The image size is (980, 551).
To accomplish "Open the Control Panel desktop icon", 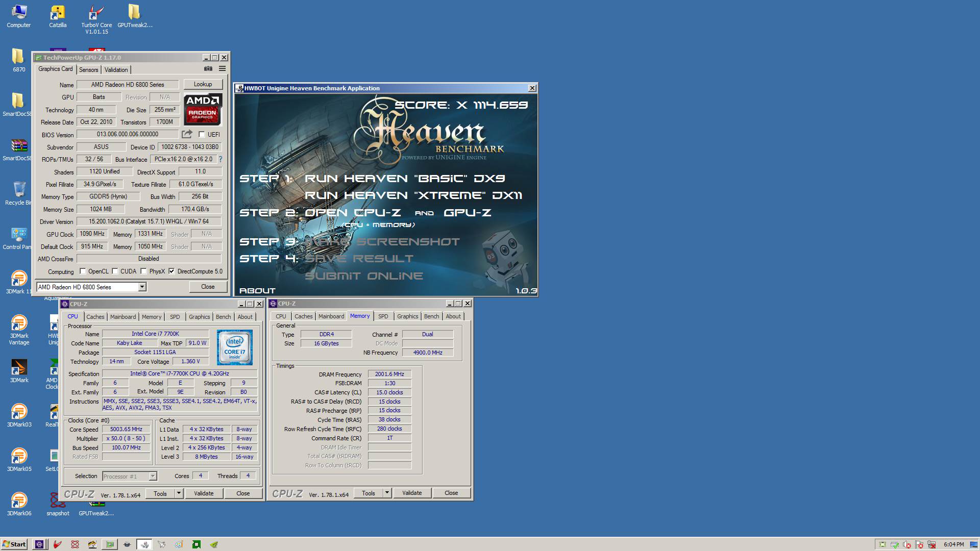I will click(18, 238).
